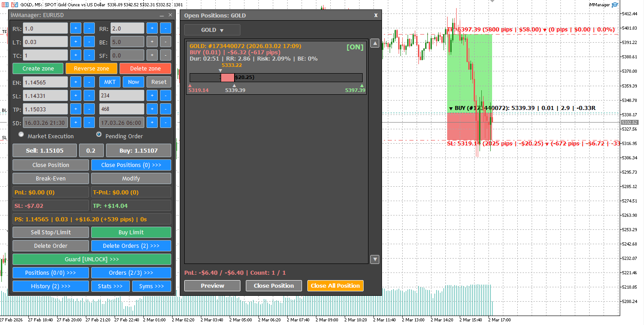Minimize the iMManager EURUSD panel

(x=162, y=15)
